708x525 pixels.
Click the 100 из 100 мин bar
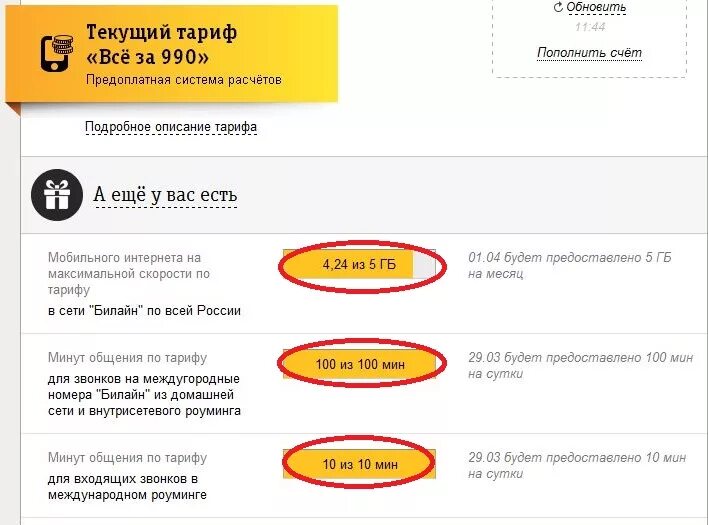coord(360,364)
